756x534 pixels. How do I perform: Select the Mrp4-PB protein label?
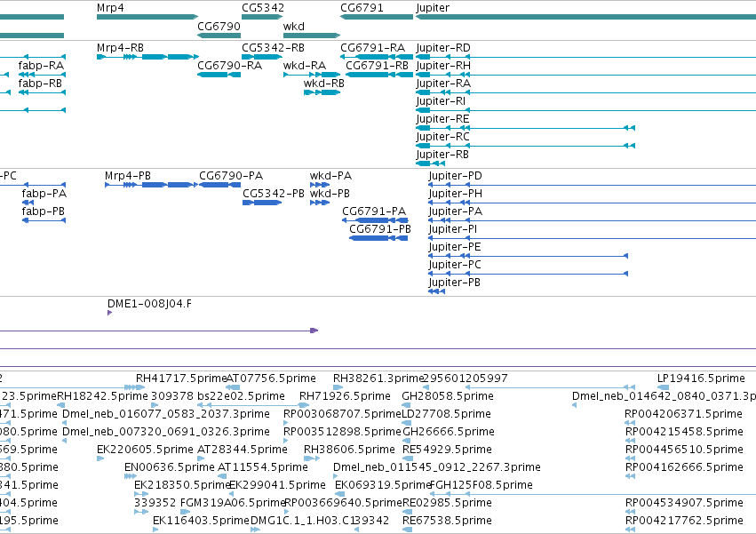pyautogui.click(x=128, y=176)
